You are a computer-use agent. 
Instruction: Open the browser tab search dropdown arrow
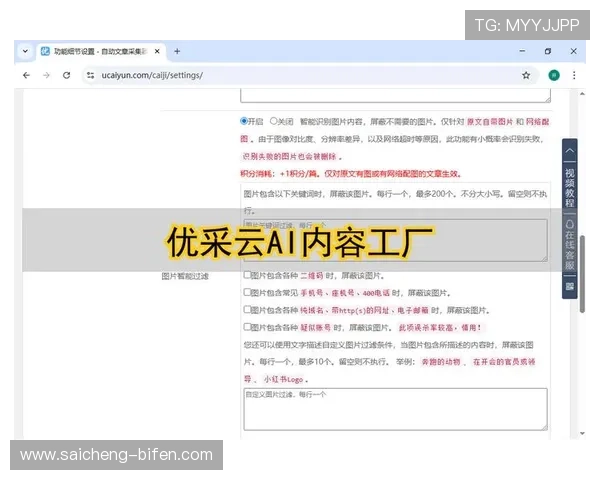[x=25, y=51]
